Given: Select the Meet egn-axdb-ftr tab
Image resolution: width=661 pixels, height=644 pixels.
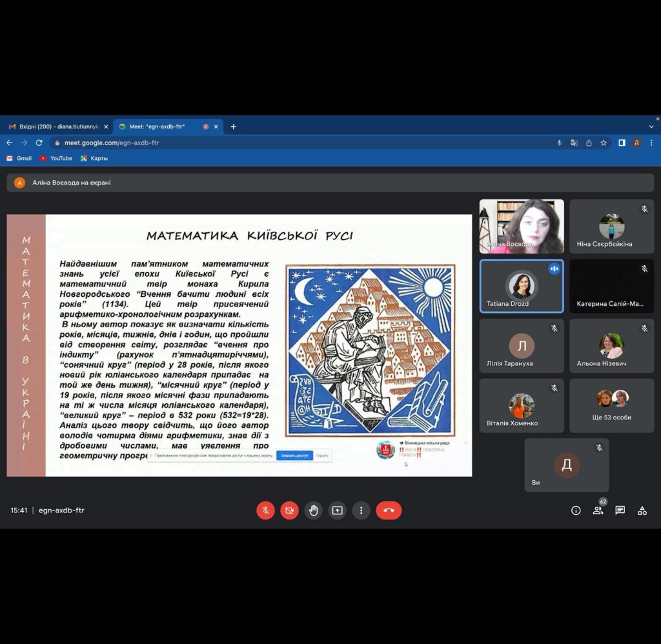Looking at the screenshot, I should [168, 126].
